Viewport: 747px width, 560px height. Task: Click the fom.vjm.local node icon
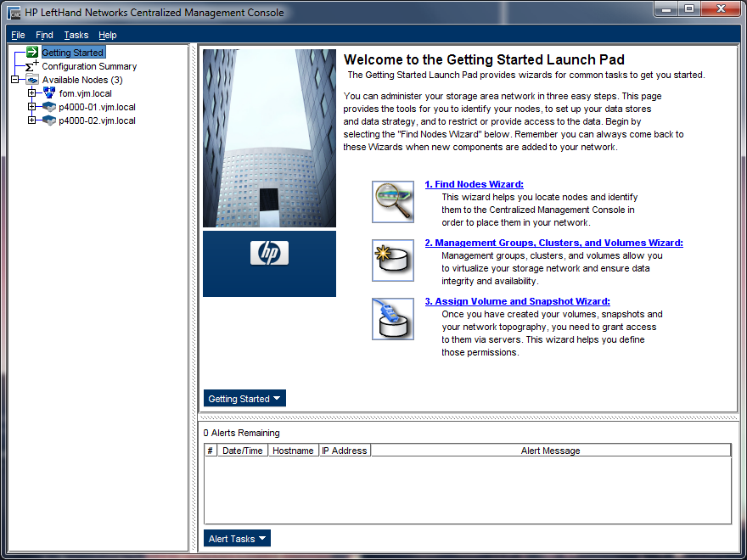[x=49, y=93]
